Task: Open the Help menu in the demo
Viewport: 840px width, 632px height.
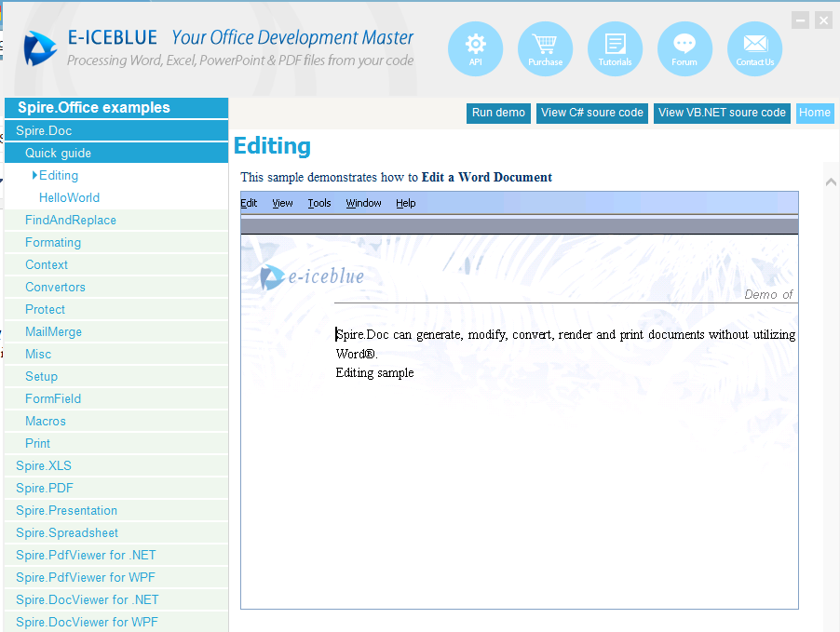Action: (405, 203)
